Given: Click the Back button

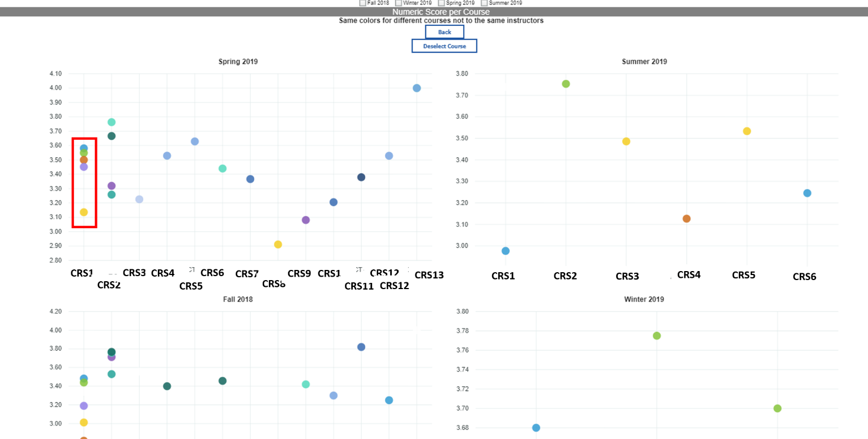Looking at the screenshot, I should point(445,32).
